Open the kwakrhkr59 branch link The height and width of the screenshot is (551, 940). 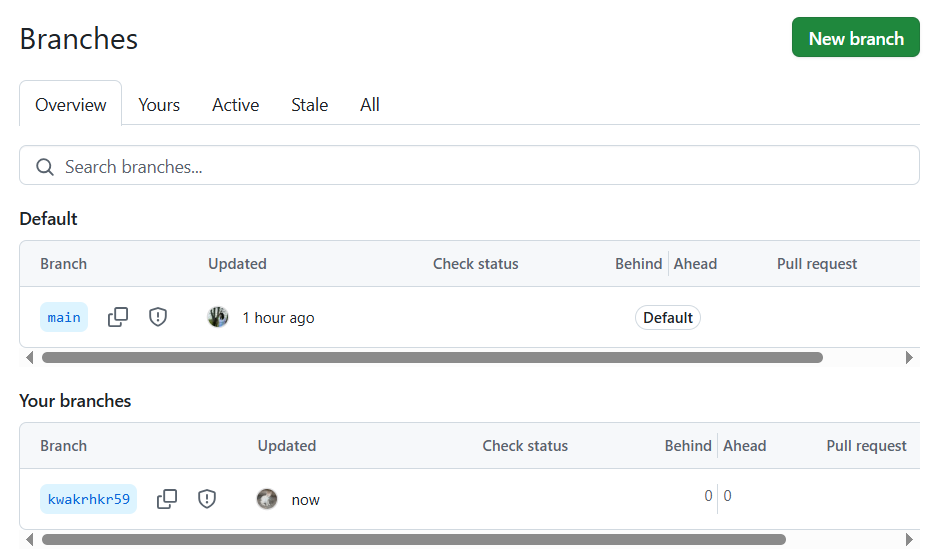click(89, 499)
